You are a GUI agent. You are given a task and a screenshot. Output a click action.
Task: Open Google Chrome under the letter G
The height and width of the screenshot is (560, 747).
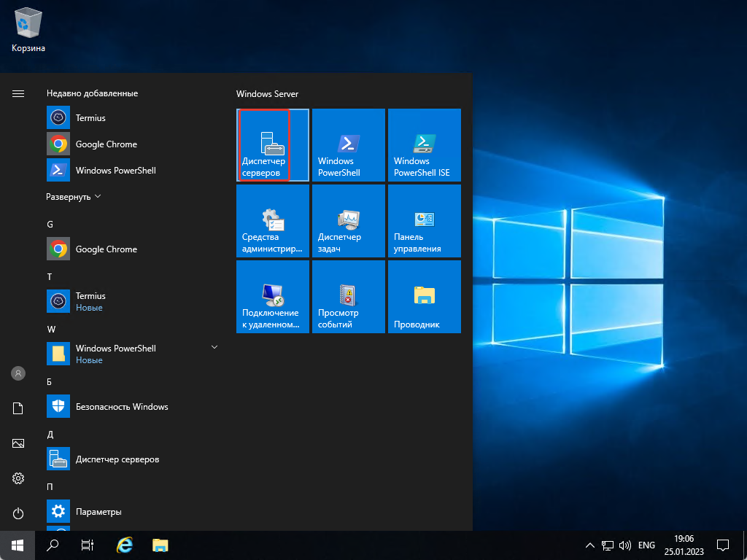pos(133,249)
